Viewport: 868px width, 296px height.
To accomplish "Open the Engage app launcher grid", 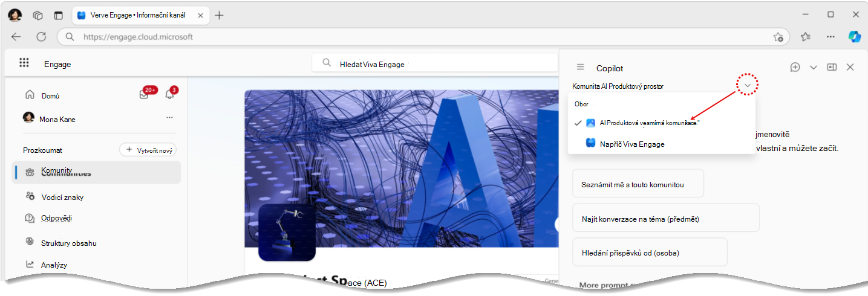I will point(24,63).
